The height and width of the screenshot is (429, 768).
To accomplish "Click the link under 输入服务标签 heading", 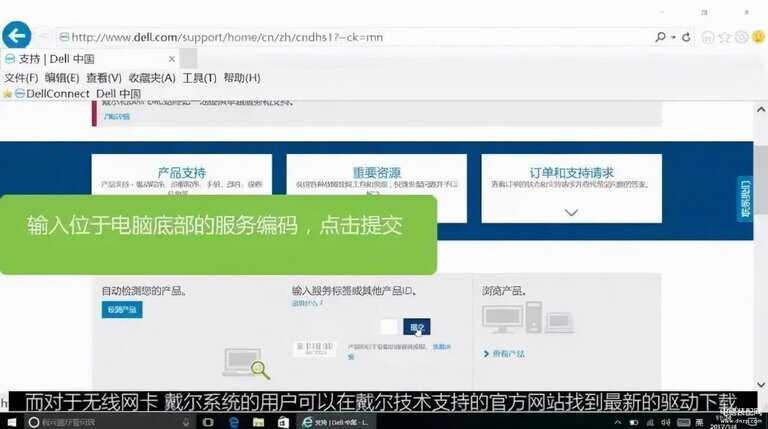I will [307, 304].
